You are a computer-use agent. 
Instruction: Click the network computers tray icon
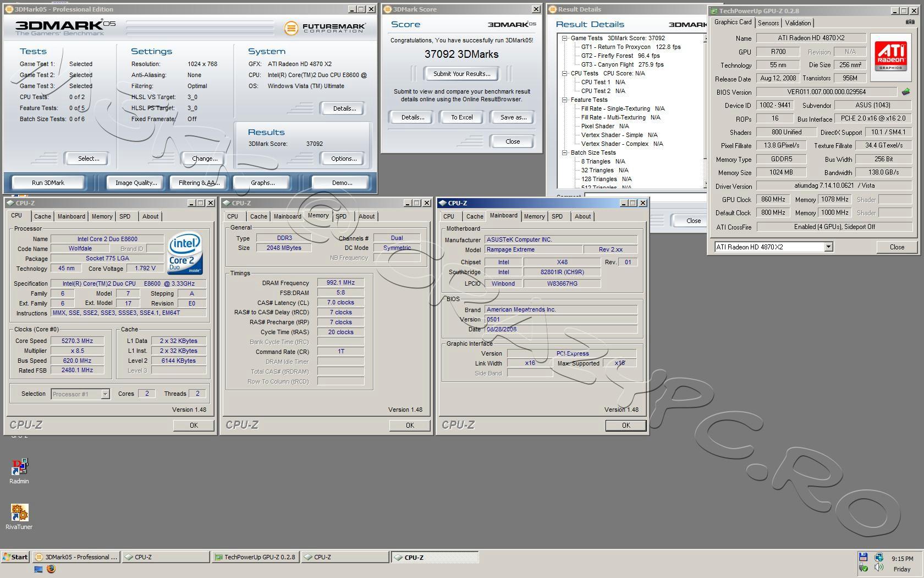coord(878,557)
